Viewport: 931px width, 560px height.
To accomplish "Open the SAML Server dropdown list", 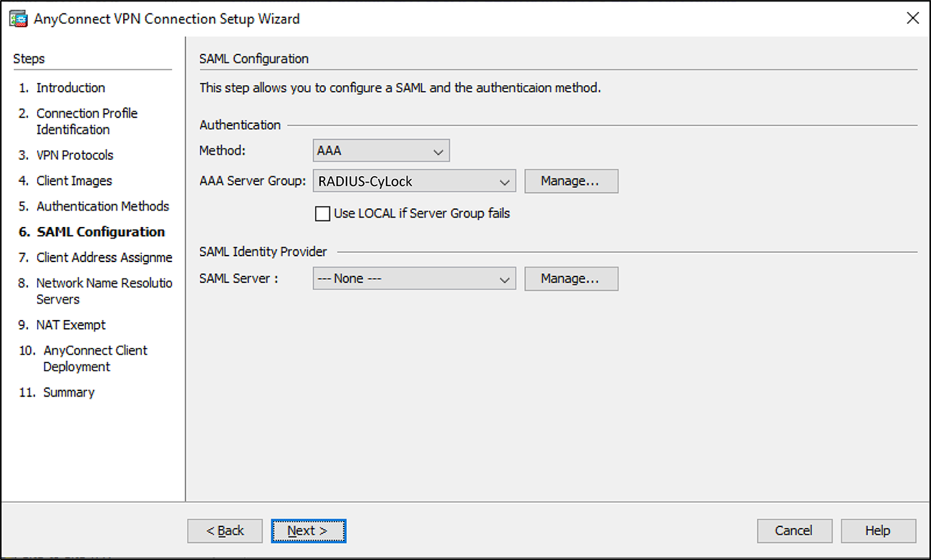I will 414,279.
